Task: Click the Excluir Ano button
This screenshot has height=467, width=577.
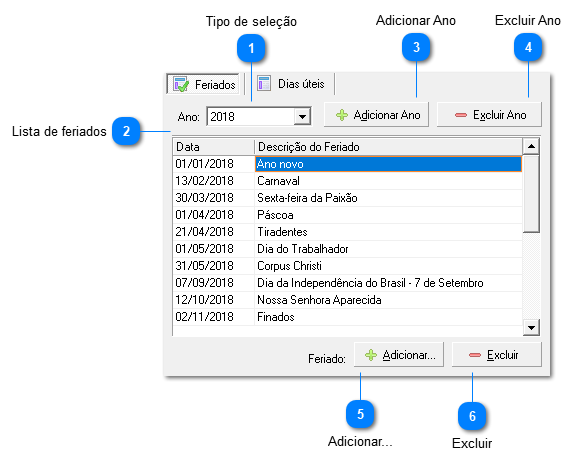Action: pyautogui.click(x=489, y=115)
